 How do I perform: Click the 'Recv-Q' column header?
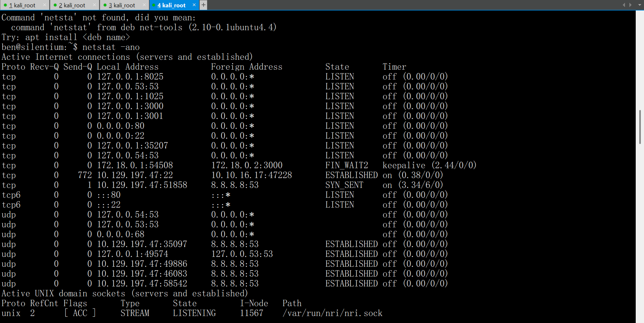(44, 67)
